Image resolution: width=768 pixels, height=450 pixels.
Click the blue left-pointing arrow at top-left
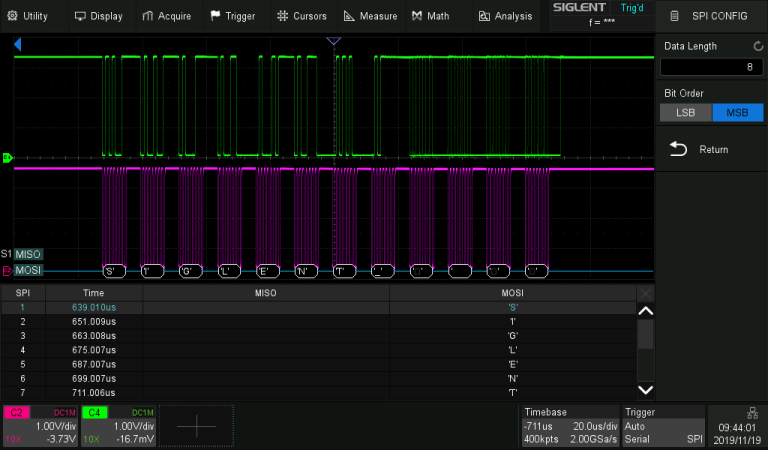click(18, 45)
